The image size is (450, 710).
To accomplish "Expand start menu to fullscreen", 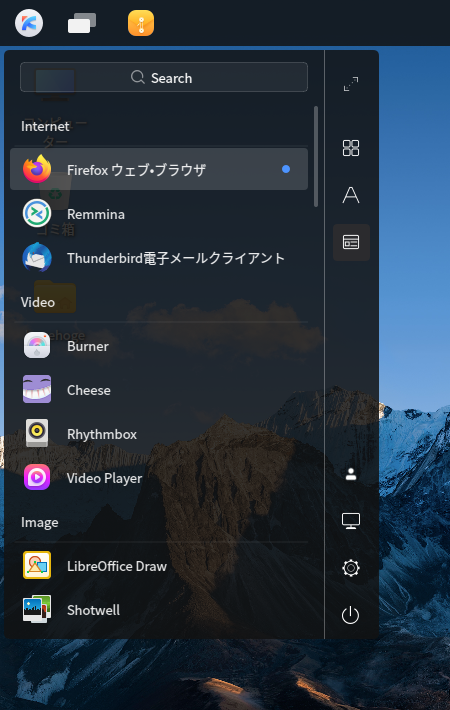I will click(351, 84).
